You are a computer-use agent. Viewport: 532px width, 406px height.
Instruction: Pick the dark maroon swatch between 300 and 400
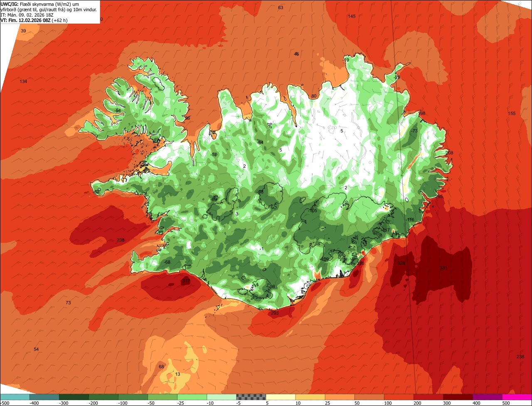click(x=458, y=397)
